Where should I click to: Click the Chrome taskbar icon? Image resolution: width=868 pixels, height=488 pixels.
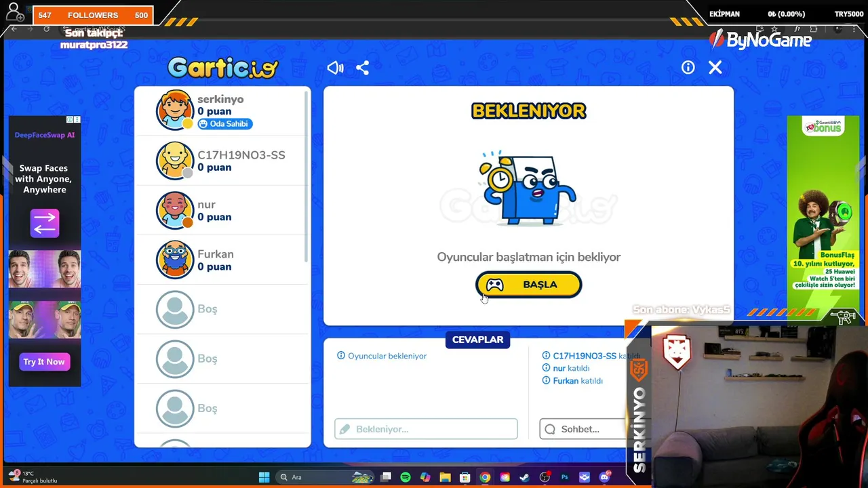485,477
